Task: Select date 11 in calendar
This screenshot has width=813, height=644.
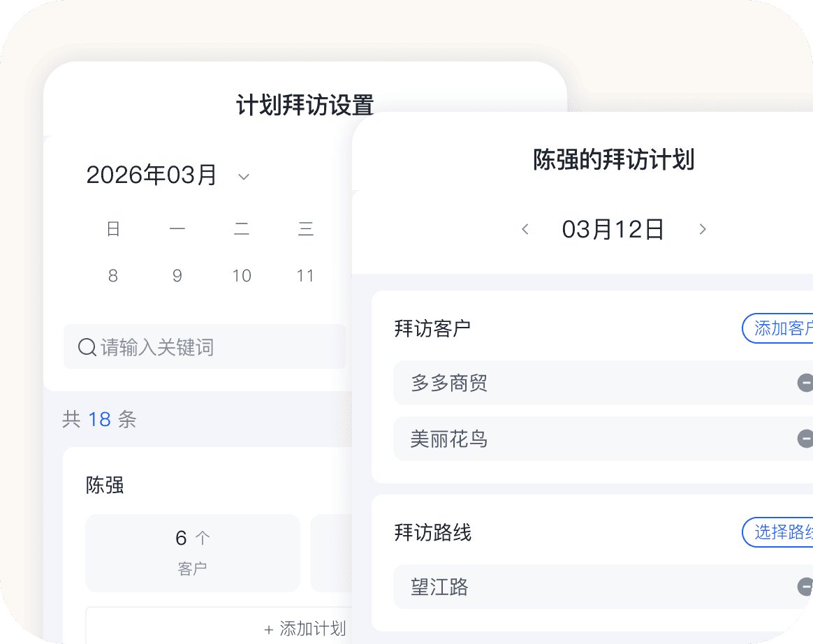Action: (x=305, y=276)
